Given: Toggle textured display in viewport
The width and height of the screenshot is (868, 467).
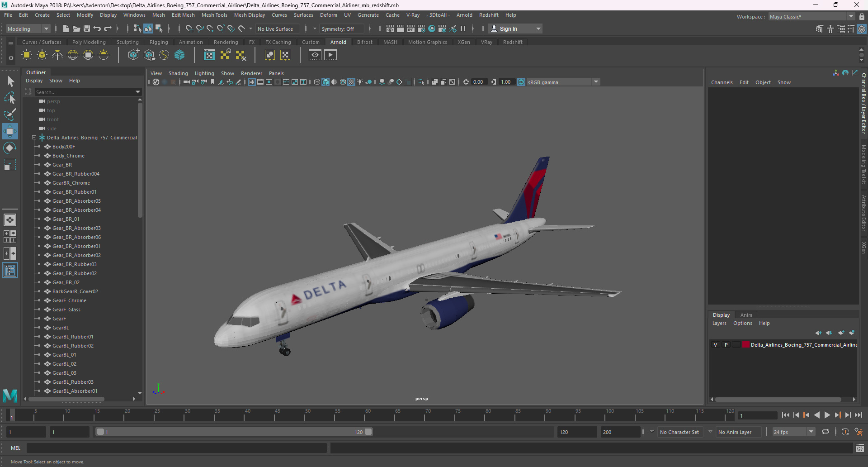Looking at the screenshot, I should pyautogui.click(x=351, y=82).
